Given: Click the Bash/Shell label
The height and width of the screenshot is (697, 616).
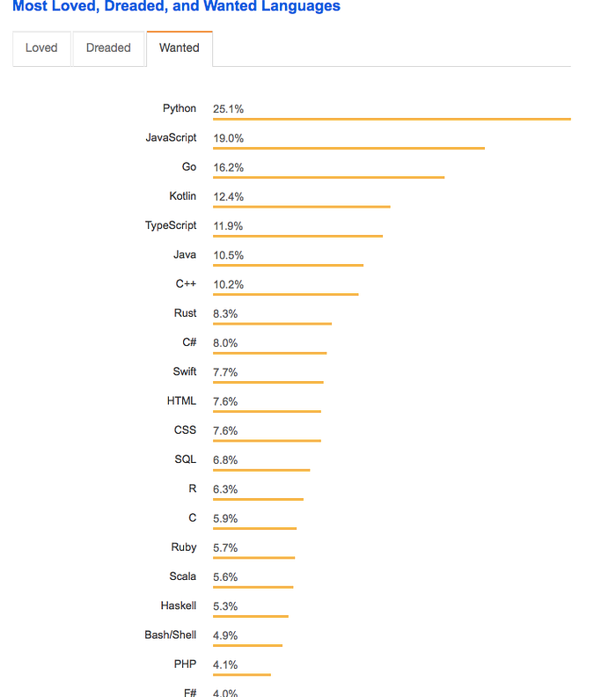Looking at the screenshot, I should pyautogui.click(x=170, y=635).
